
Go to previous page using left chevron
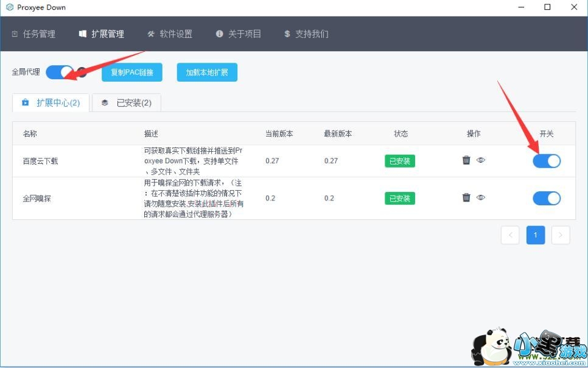pyautogui.click(x=510, y=235)
